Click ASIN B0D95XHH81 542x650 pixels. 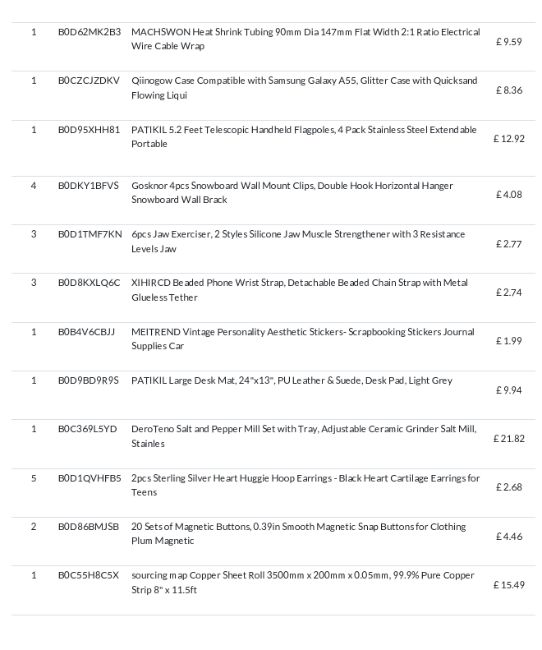pos(89,130)
